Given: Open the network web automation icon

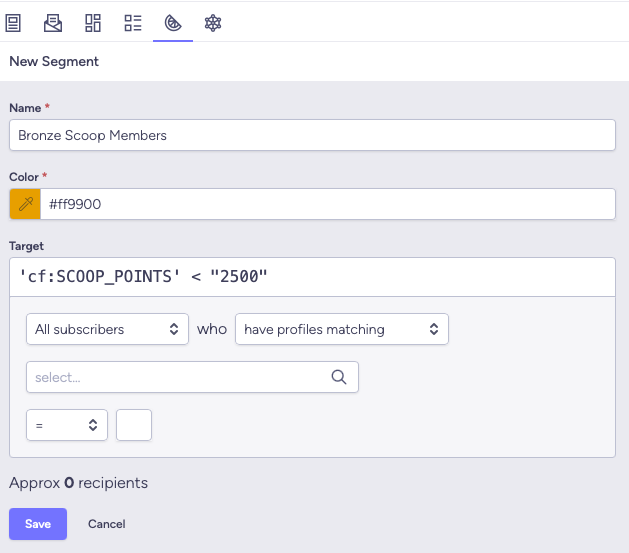Looking at the screenshot, I should coord(212,22).
